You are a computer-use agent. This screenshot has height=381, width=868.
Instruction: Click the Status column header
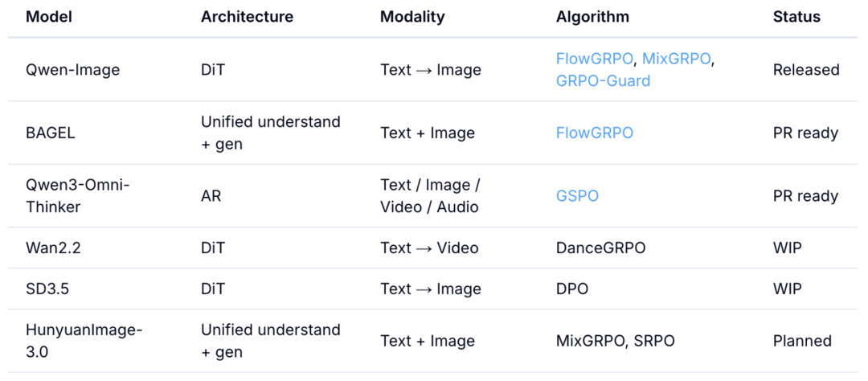tap(796, 17)
